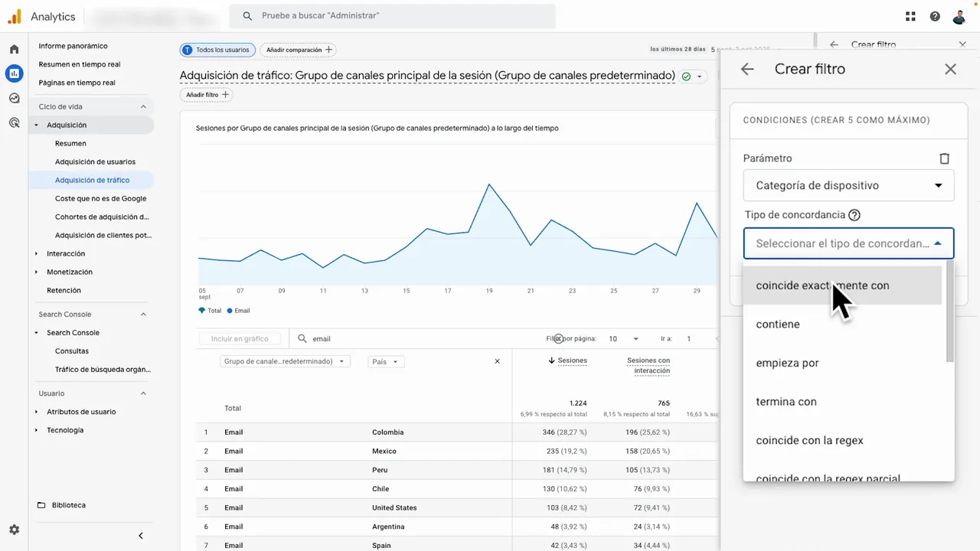Click the Help question mark icon

[935, 16]
